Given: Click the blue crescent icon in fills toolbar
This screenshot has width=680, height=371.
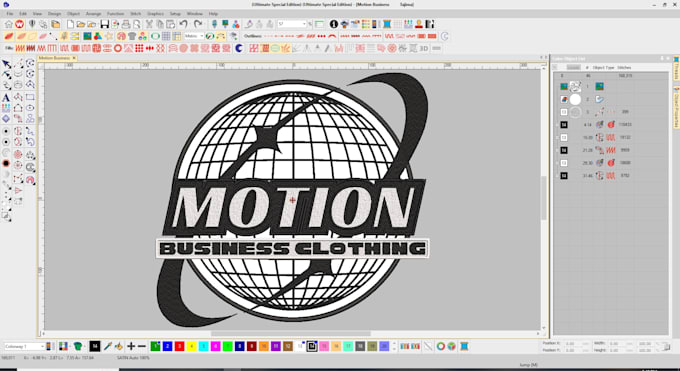Looking at the screenshot, I should coord(239,48).
